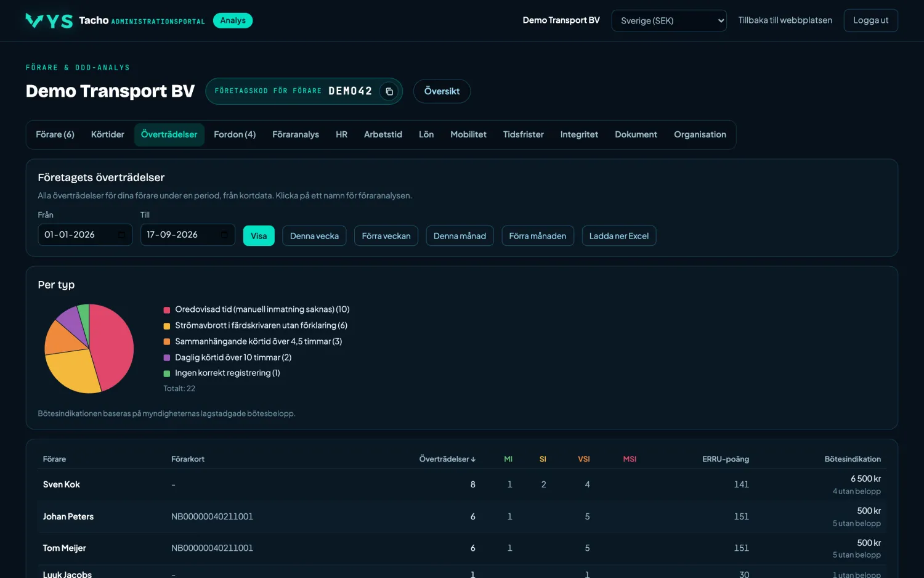Filter by Förra veckan

click(x=386, y=236)
